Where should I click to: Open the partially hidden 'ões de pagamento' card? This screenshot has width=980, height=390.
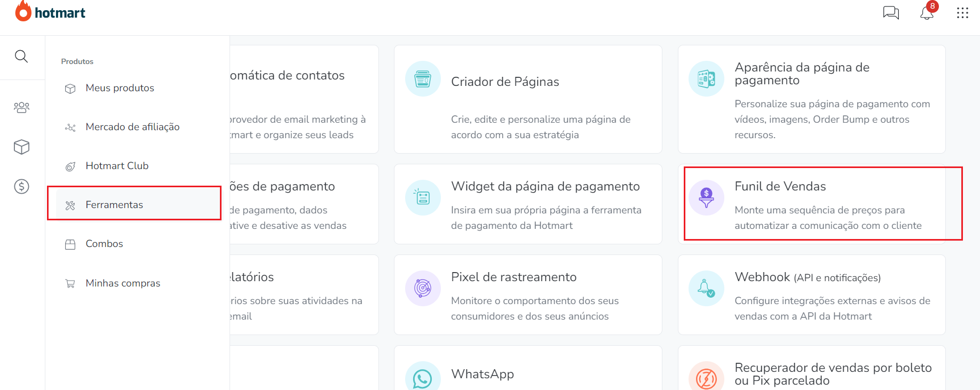(x=304, y=204)
